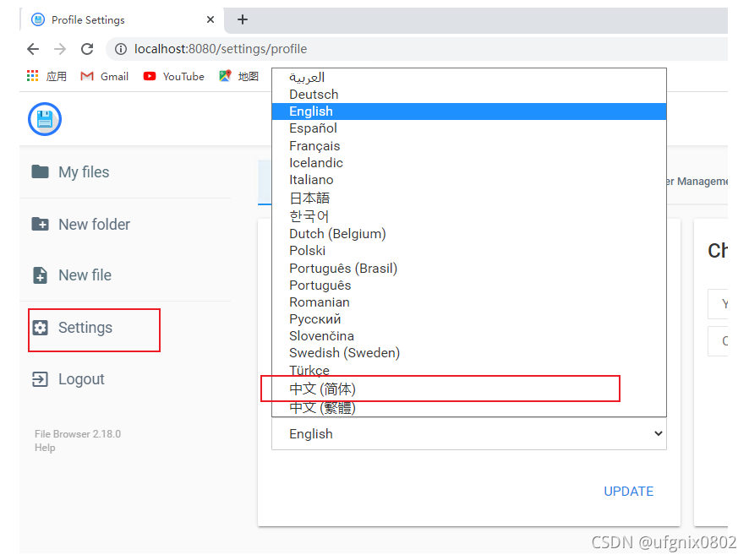Select 日本語 language option
749x560 pixels.
[309, 198]
